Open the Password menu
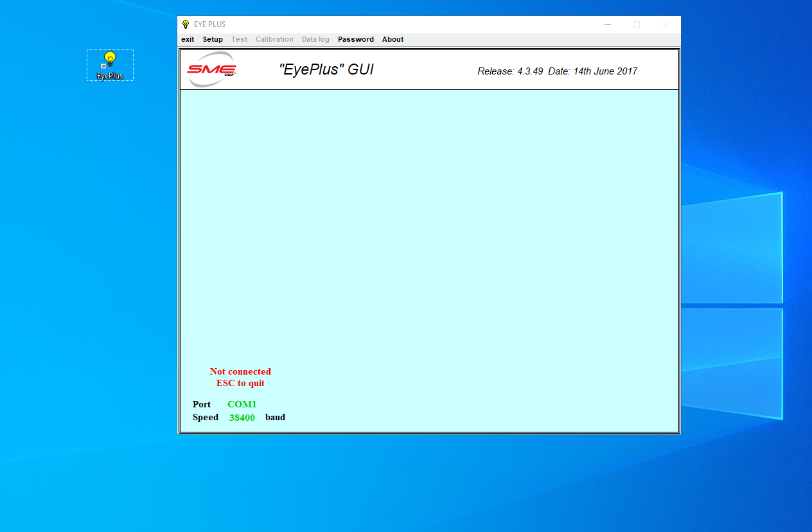Screen dimensions: 812x532 [x=355, y=39]
